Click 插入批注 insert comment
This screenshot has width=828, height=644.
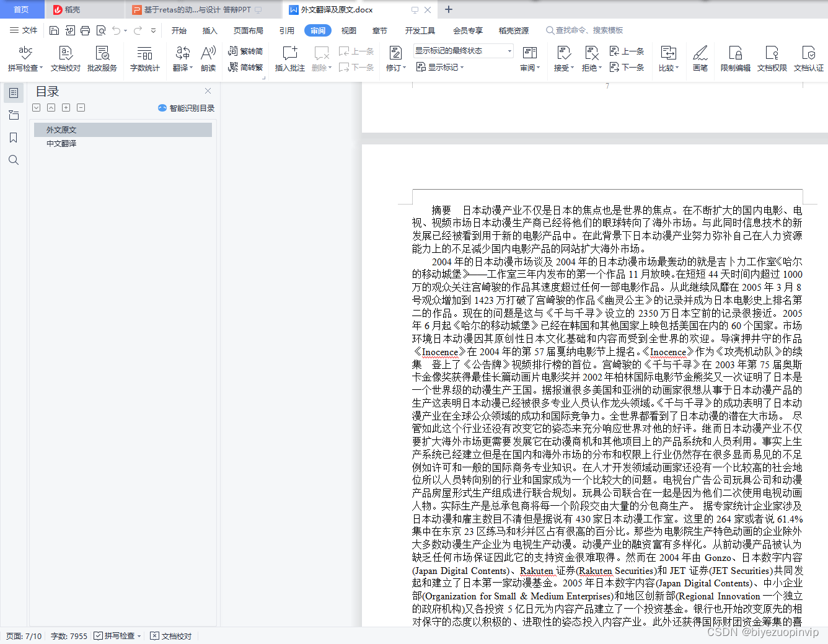(x=290, y=59)
